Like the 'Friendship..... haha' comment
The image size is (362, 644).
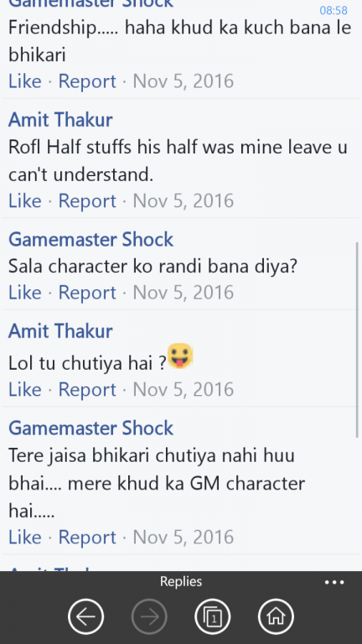point(25,80)
